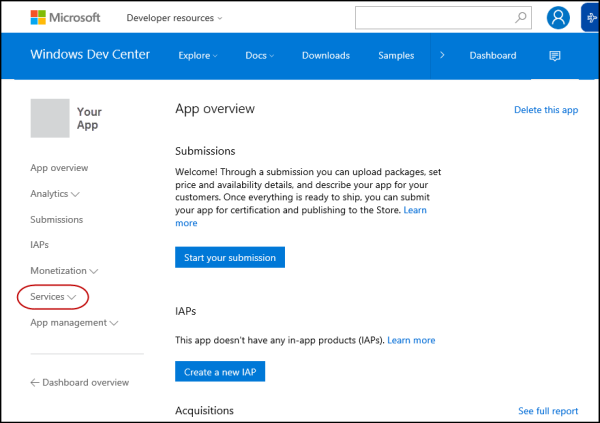Expand the App management section
The width and height of the screenshot is (600, 423).
75,323
